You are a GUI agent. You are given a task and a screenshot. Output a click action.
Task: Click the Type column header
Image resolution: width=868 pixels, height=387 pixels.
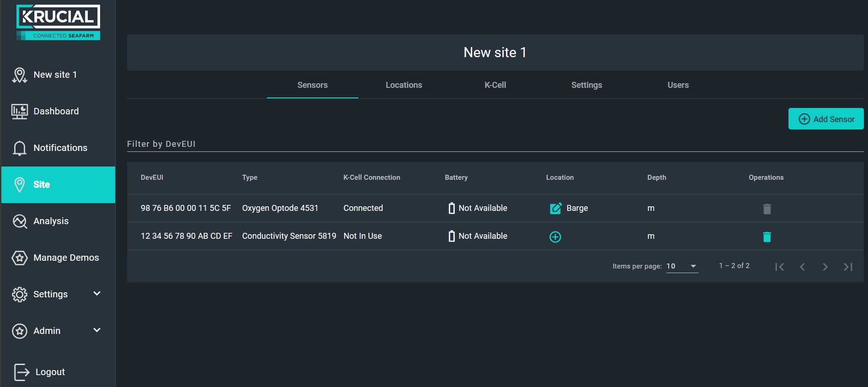(250, 177)
